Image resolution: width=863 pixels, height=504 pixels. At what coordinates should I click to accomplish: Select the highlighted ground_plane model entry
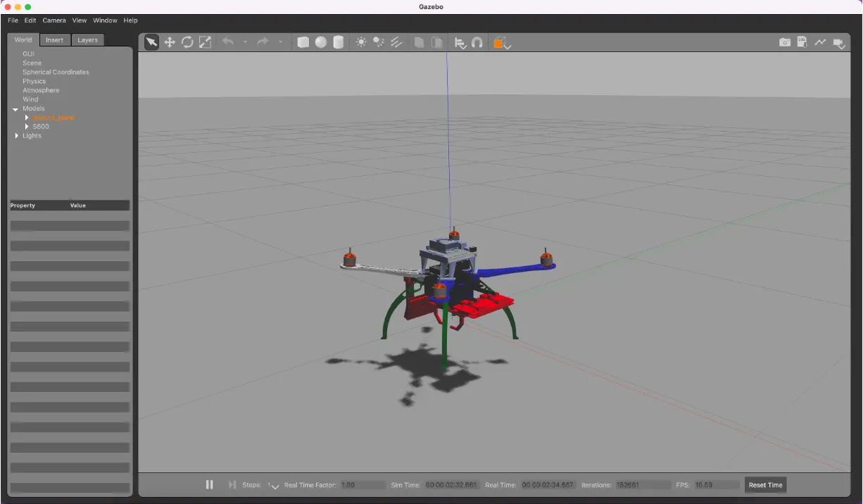coord(54,118)
